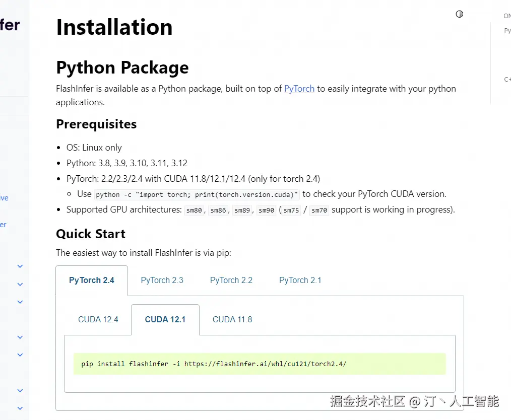
Task: Expand the third sidebar chevron from top
Action: point(20,302)
